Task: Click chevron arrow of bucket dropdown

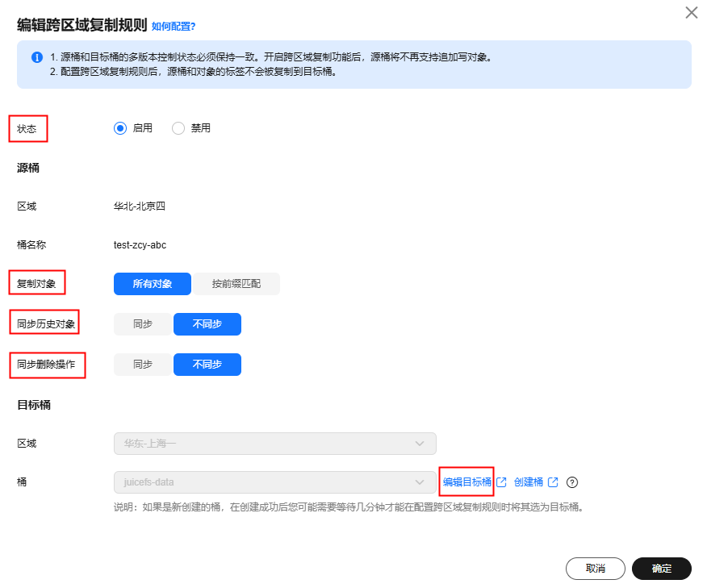Action: pyautogui.click(x=420, y=482)
